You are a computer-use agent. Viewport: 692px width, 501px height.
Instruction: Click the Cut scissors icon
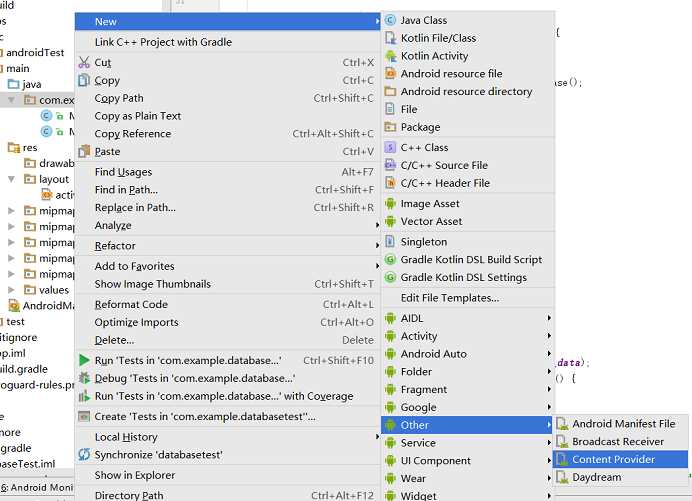click(84, 62)
